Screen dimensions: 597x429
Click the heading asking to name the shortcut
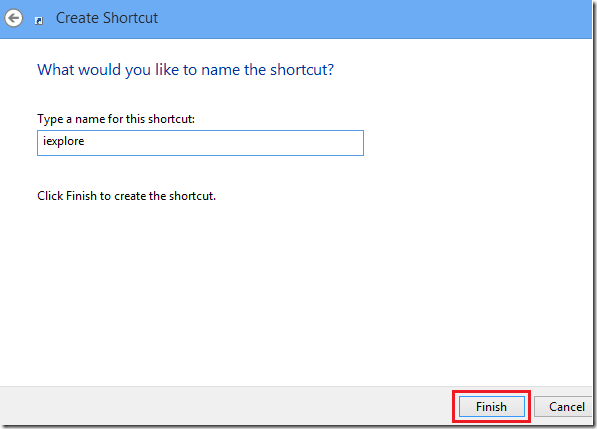coord(185,70)
